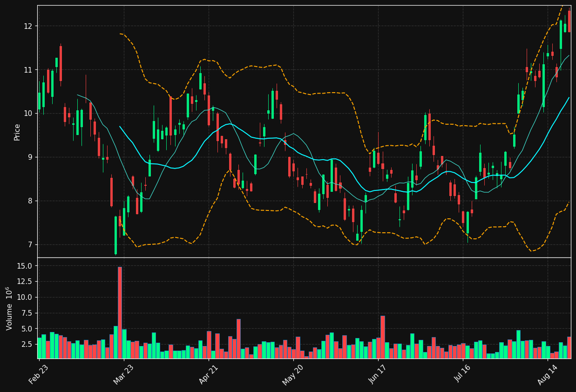Click the price tick label 7
Screen dimensions: 576x392
[30, 245]
